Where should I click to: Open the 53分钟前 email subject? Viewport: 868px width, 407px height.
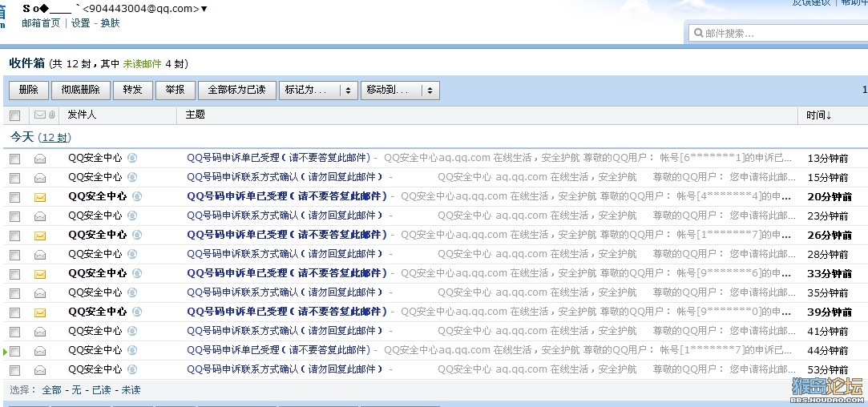285,369
